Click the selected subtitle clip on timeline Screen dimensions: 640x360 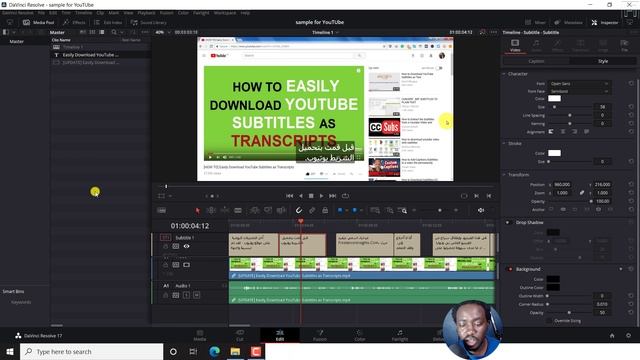click(x=302, y=245)
